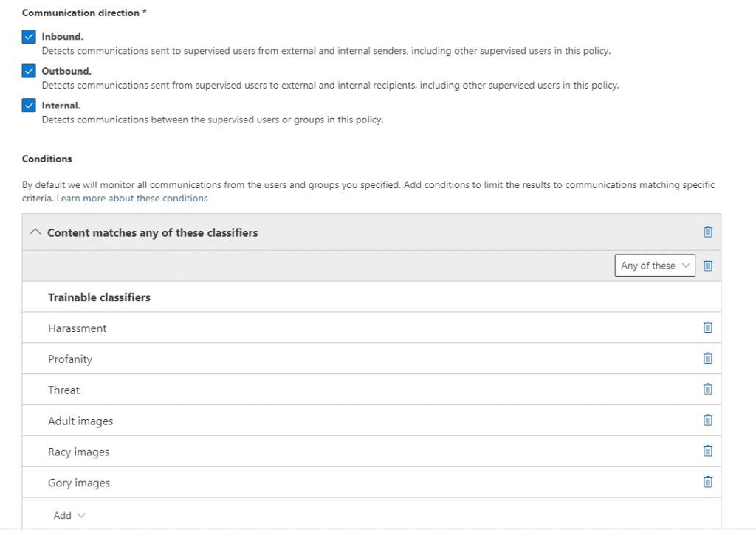Remove the Adult images classifier

707,420
